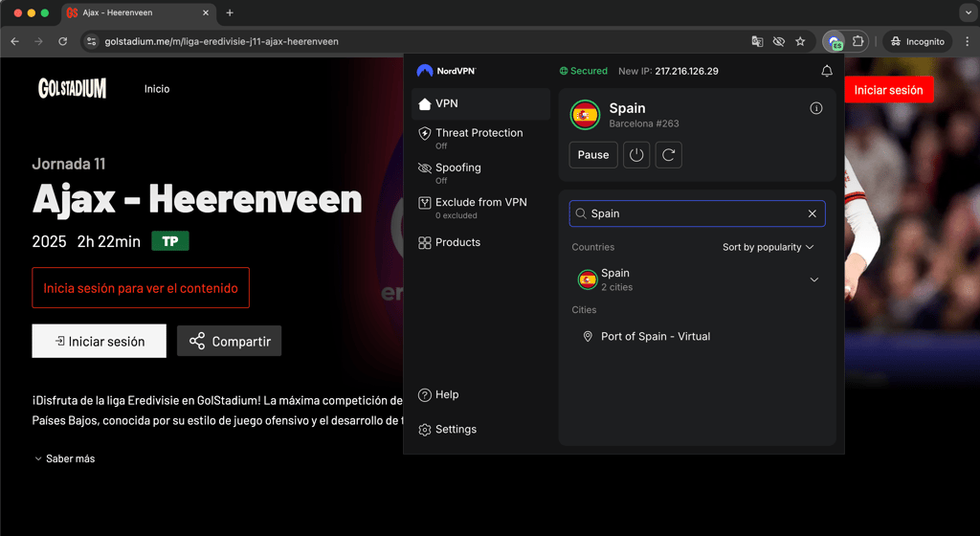Image resolution: width=980 pixels, height=536 pixels.
Task: Click the Extensions puzzle icon
Action: [857, 41]
